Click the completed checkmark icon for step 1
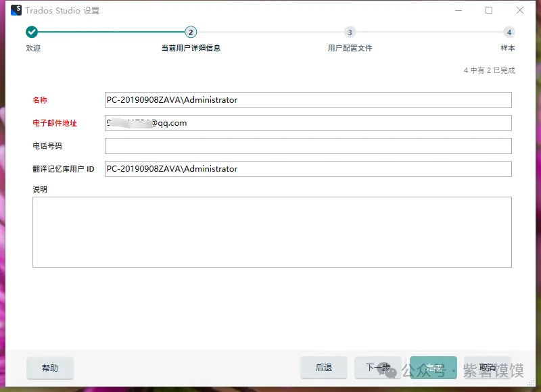This screenshot has width=541, height=392. 32,32
